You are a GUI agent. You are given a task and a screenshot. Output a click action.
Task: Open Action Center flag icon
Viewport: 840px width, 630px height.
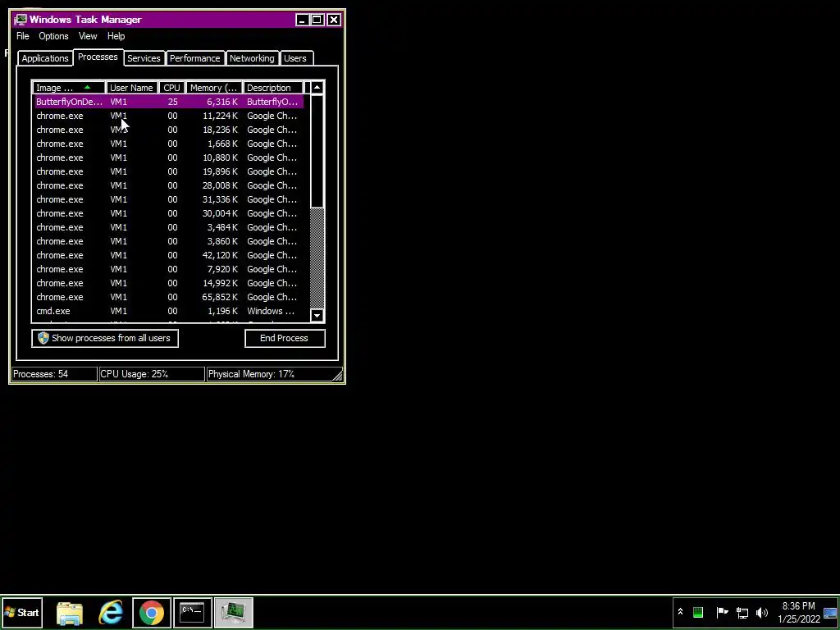point(722,612)
